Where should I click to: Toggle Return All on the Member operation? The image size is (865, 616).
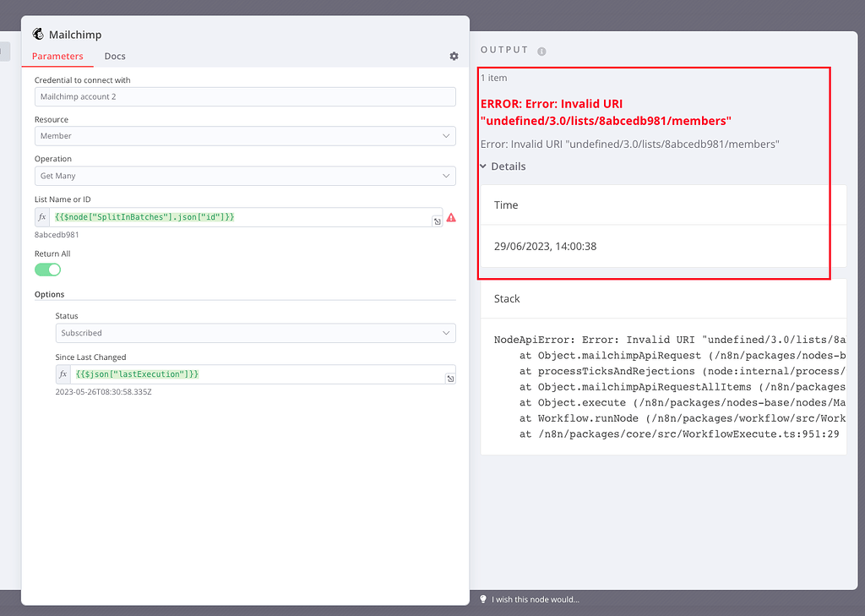pos(47,269)
